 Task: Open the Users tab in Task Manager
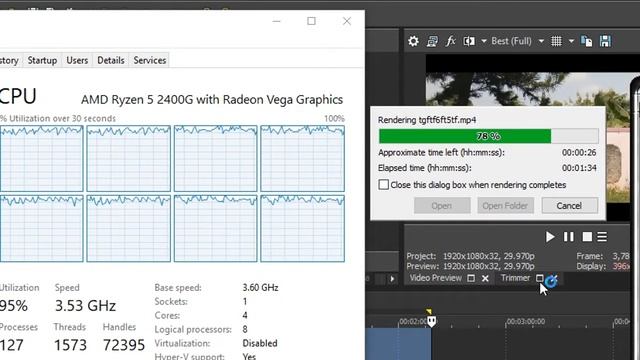(x=77, y=60)
